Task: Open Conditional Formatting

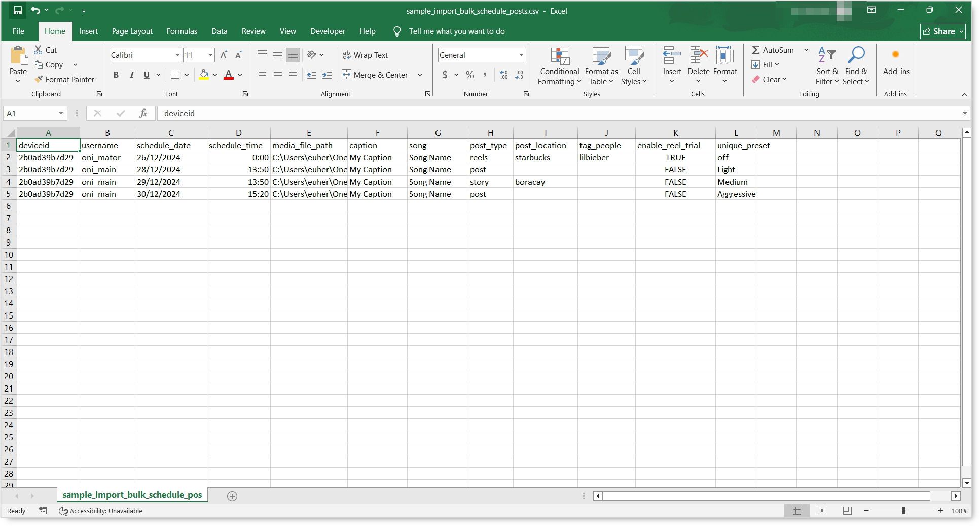Action: coord(559,66)
